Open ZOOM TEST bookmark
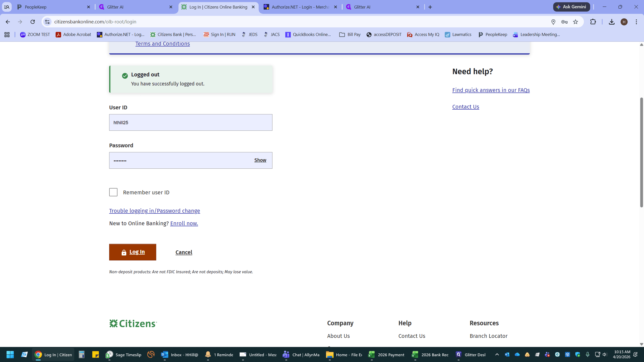The width and height of the screenshot is (644, 362). 35,35
